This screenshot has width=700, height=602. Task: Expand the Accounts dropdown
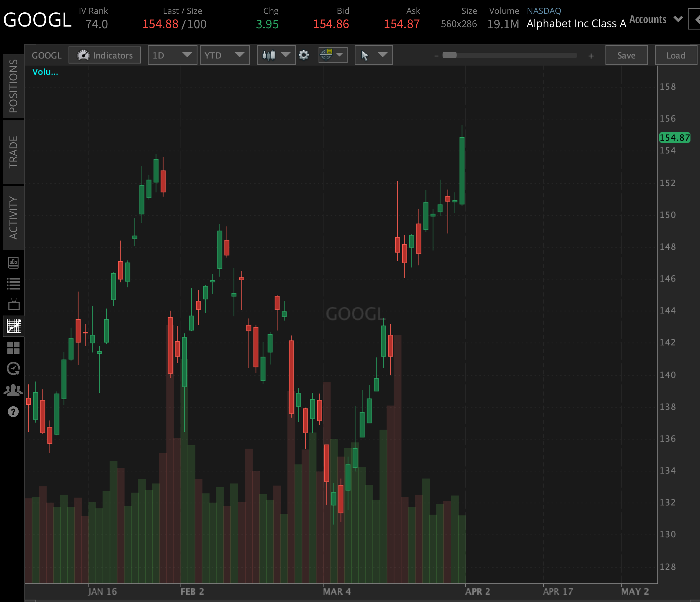point(655,19)
